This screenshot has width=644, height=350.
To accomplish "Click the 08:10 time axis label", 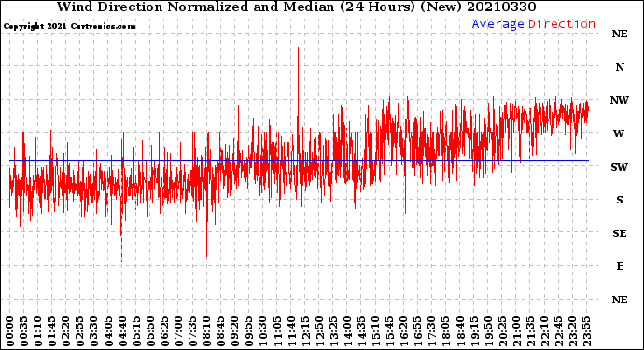I will point(206,331).
